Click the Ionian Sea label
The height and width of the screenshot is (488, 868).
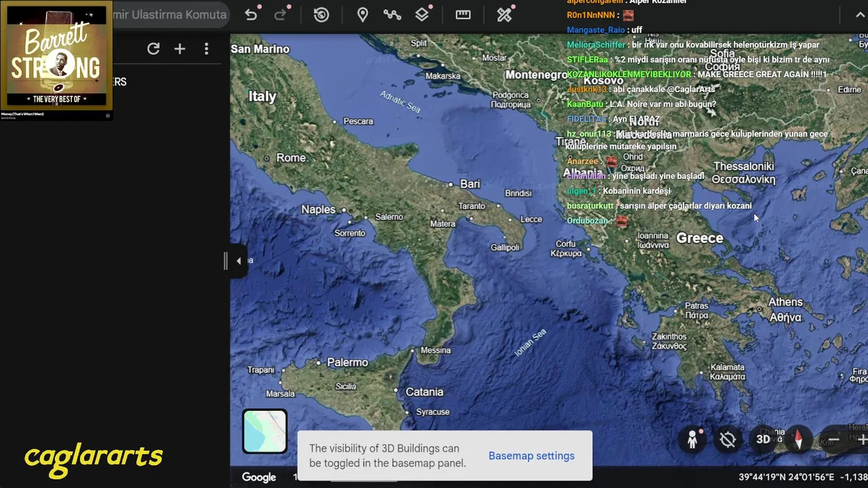[530, 343]
